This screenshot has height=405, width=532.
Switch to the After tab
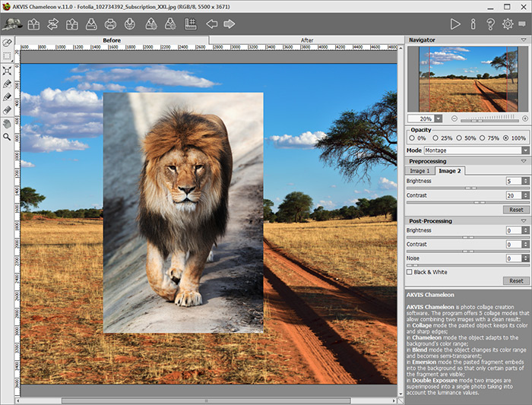pyautogui.click(x=307, y=40)
